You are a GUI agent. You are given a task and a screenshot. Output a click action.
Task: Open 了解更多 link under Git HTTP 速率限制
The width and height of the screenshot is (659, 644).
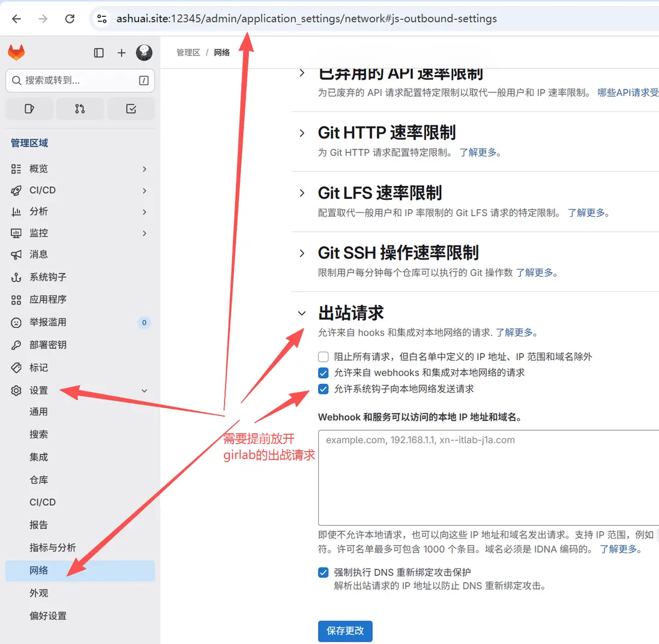coord(481,152)
